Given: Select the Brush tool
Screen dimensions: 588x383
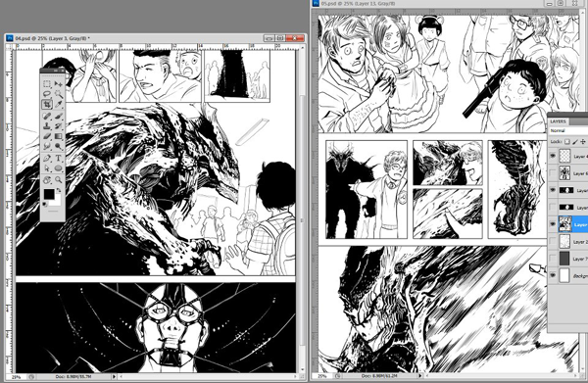Looking at the screenshot, I should (58, 116).
